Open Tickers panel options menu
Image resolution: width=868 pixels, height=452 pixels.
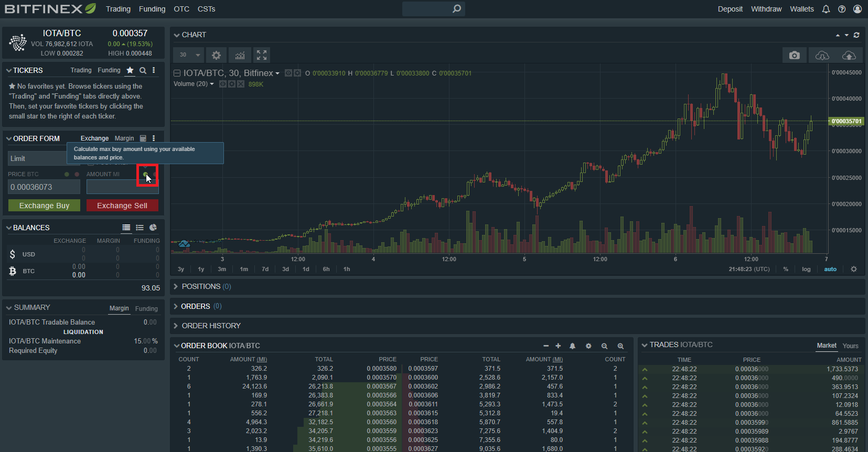[x=154, y=70]
